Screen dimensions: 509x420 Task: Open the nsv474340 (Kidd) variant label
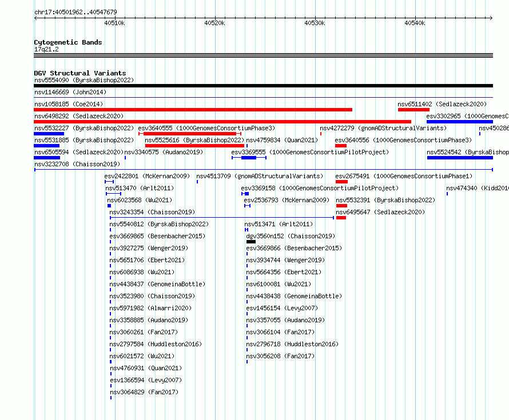tap(478, 188)
